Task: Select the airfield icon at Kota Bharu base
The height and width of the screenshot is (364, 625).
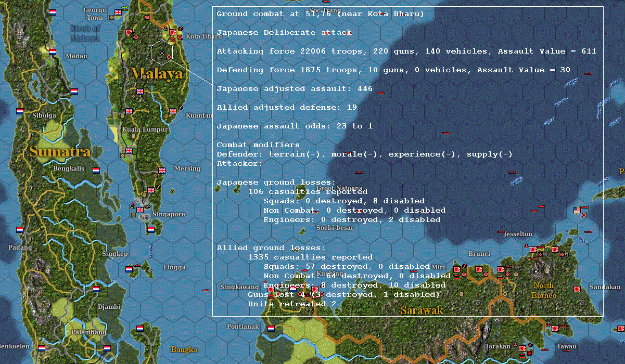Action: click(180, 29)
